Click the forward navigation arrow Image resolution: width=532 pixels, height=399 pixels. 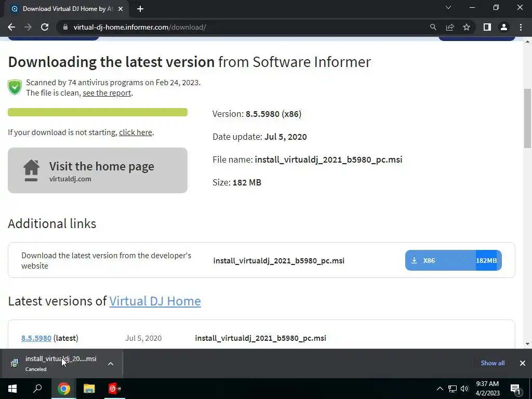coord(28,27)
